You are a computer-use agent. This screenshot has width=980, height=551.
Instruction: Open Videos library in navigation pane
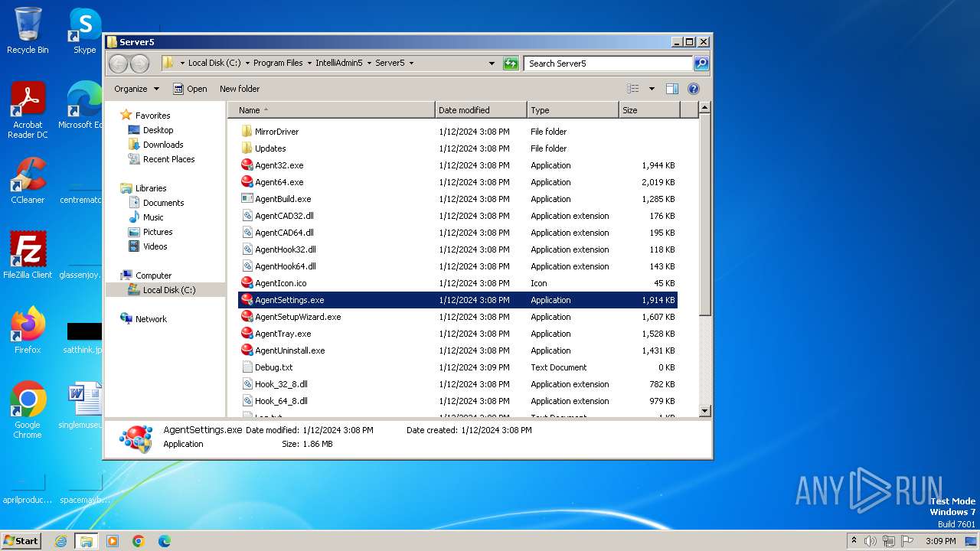[155, 246]
